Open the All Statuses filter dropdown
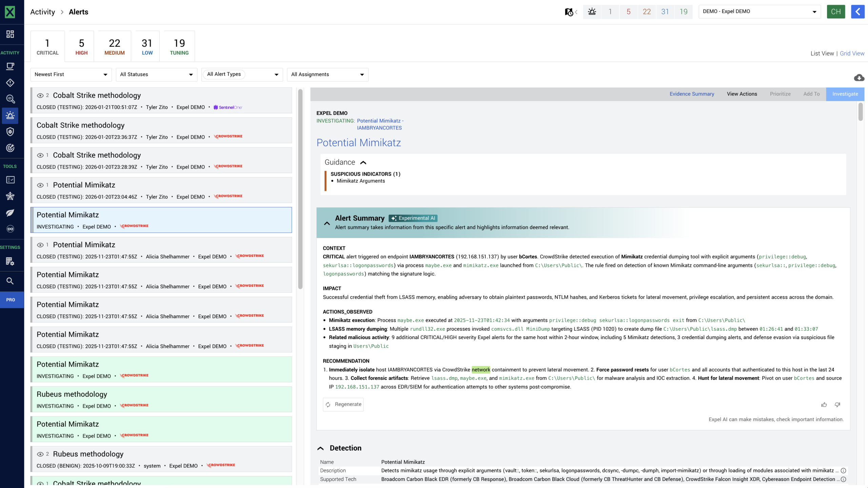Viewport: 868px width, 488px height. point(156,74)
